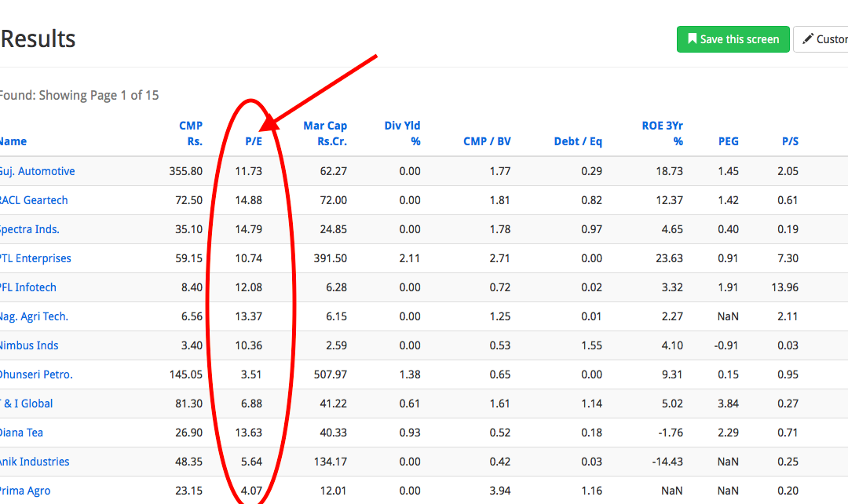Open the Dhunseri Petro. company link
The image size is (848, 504).
click(x=35, y=374)
